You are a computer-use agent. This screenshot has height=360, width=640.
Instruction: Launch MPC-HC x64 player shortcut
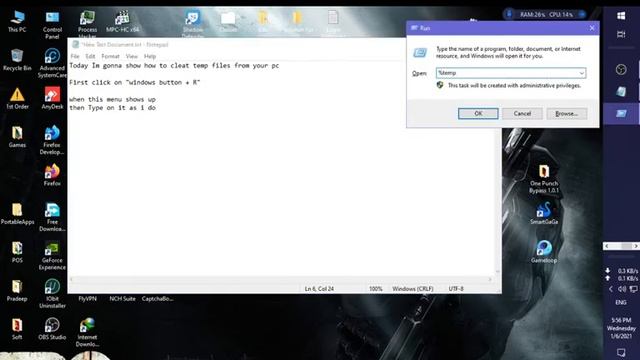pos(122,21)
